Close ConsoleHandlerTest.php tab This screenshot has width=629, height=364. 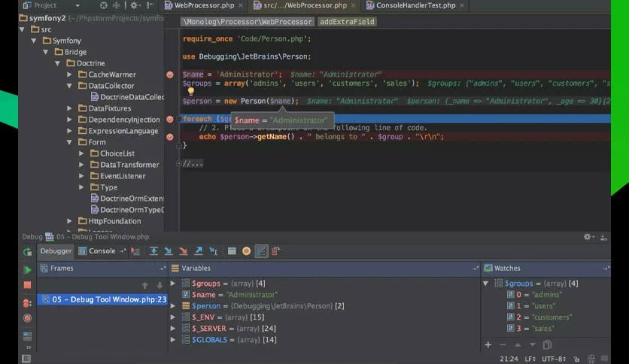[x=462, y=5]
